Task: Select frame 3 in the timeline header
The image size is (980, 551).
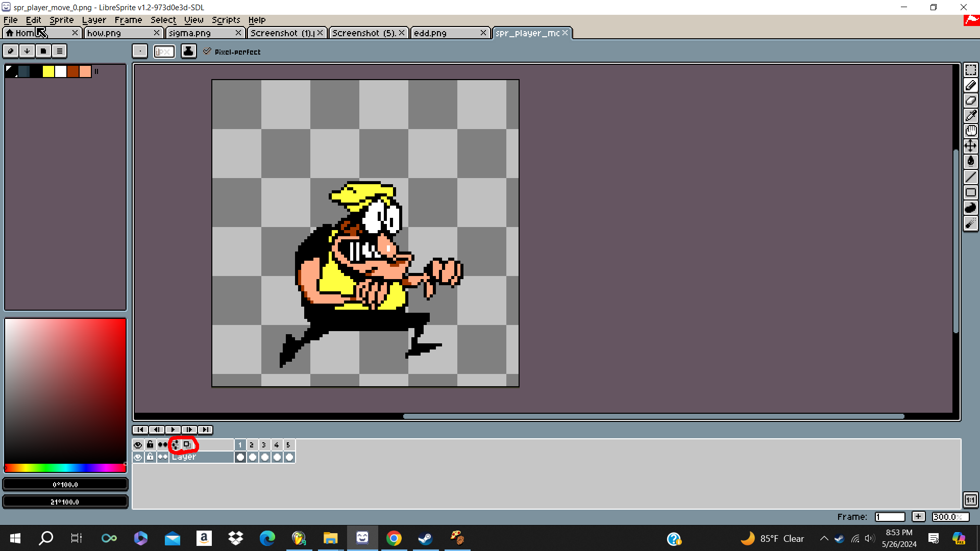Action: (x=264, y=445)
